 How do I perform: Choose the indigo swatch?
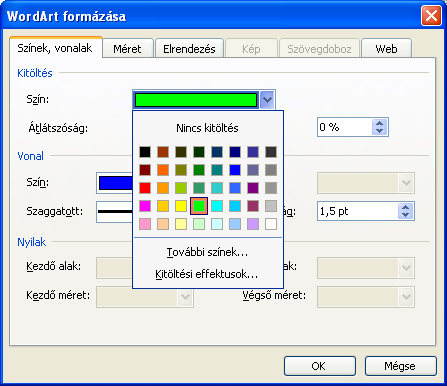[253, 152]
